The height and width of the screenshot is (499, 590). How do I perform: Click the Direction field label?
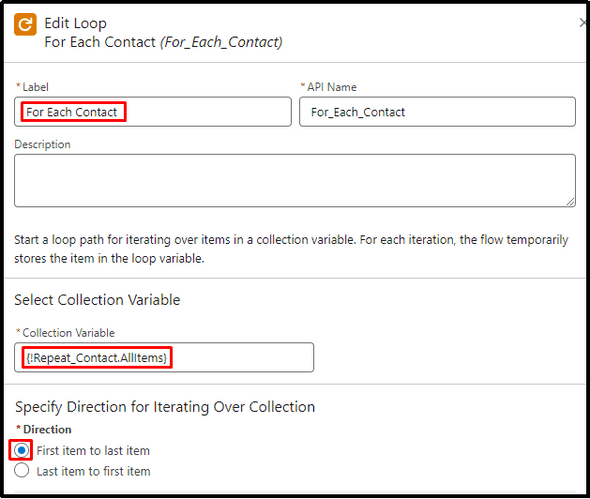point(44,429)
